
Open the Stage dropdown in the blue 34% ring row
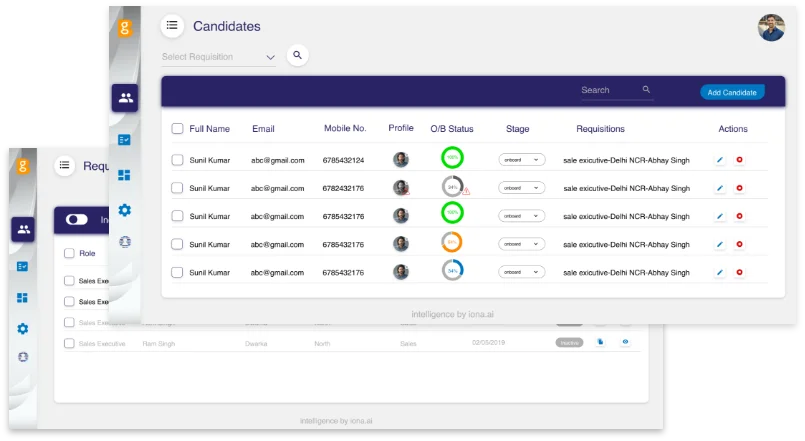click(x=522, y=272)
